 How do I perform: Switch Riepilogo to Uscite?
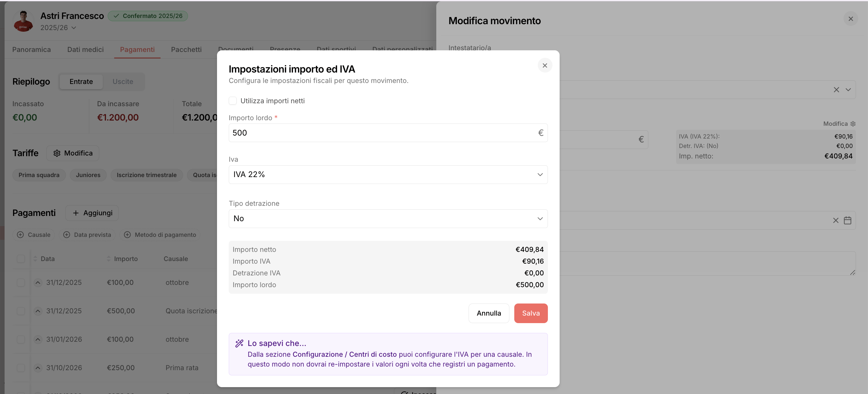tap(123, 82)
